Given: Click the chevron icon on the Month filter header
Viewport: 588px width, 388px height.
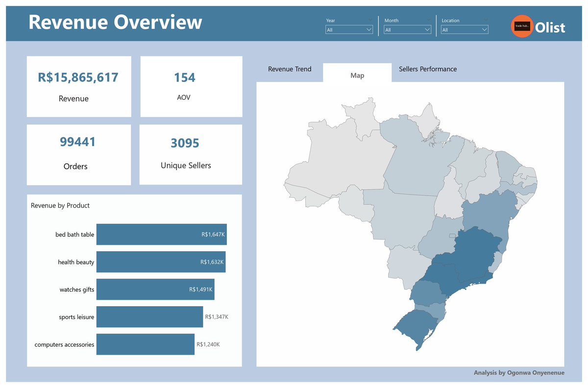Looking at the screenshot, I should point(427,20).
